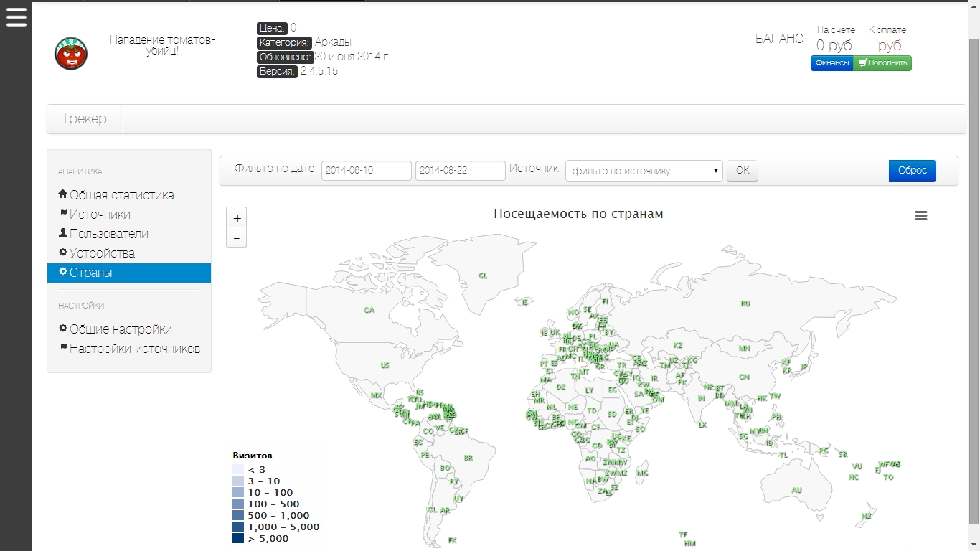This screenshot has height=551, width=980.
Task: Toggle the '> 5,000' legend series
Action: point(268,538)
